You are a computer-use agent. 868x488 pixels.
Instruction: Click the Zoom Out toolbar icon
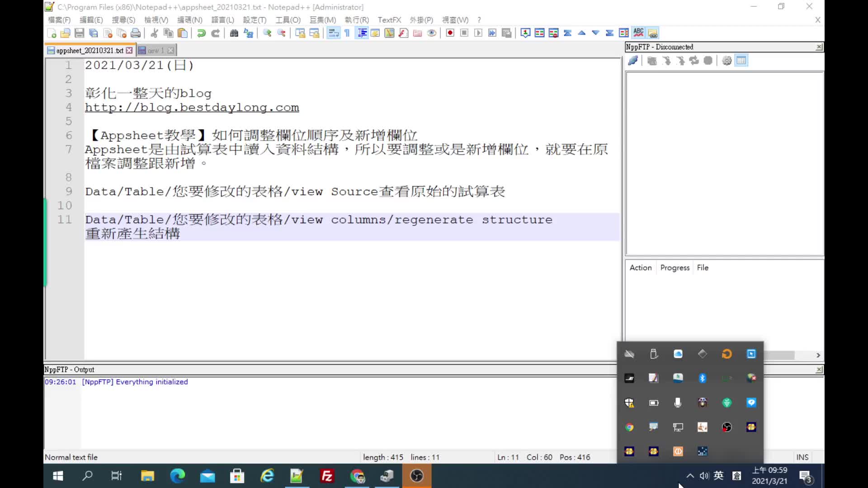(281, 33)
